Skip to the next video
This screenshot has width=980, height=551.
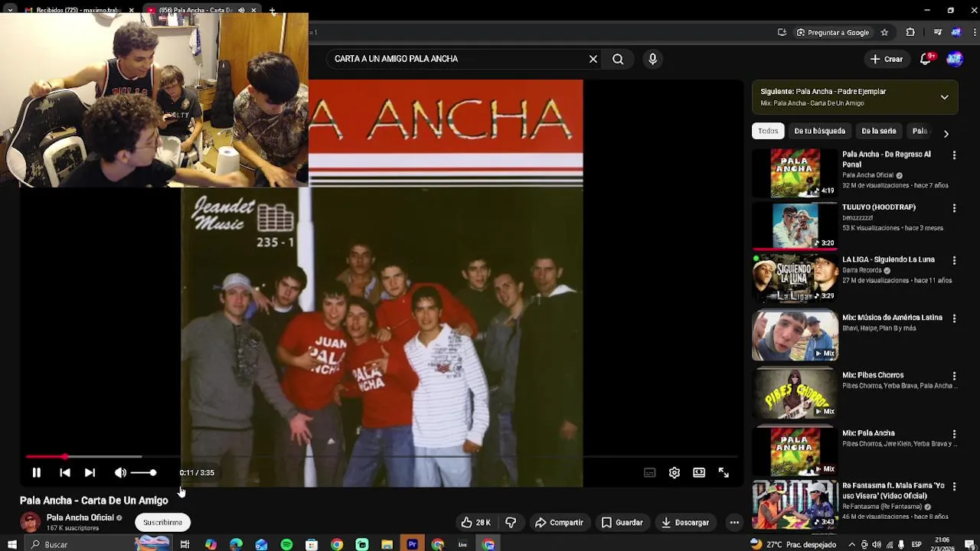coord(90,473)
